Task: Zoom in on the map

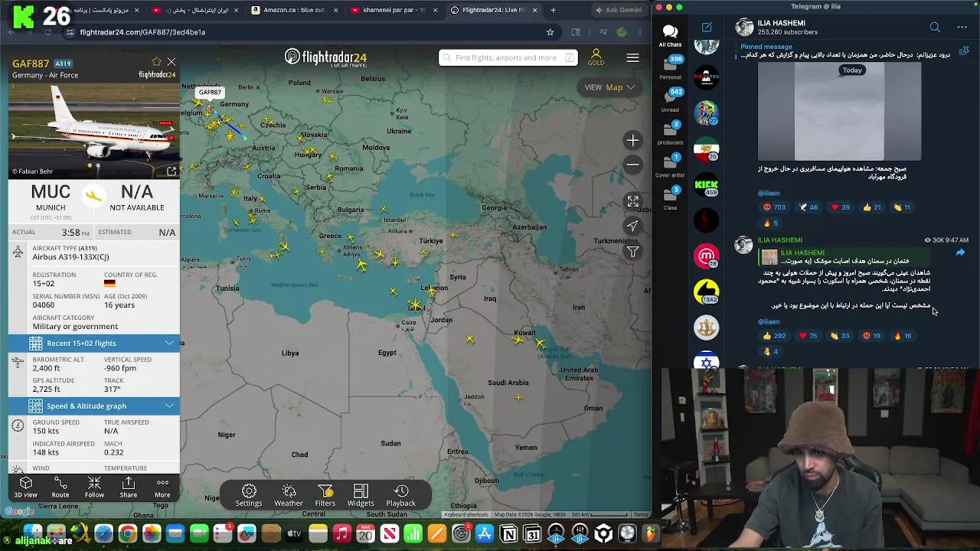Action: coord(632,141)
